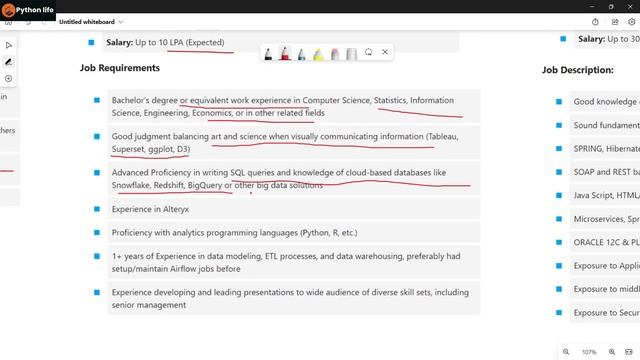Open the Share whiteboard icon
Viewport: 640px width, 360px height.
coord(615,22)
